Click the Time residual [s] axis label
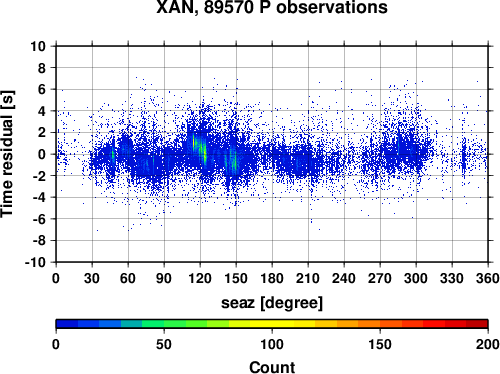Screen dimensions: 500x374 pos(7,154)
